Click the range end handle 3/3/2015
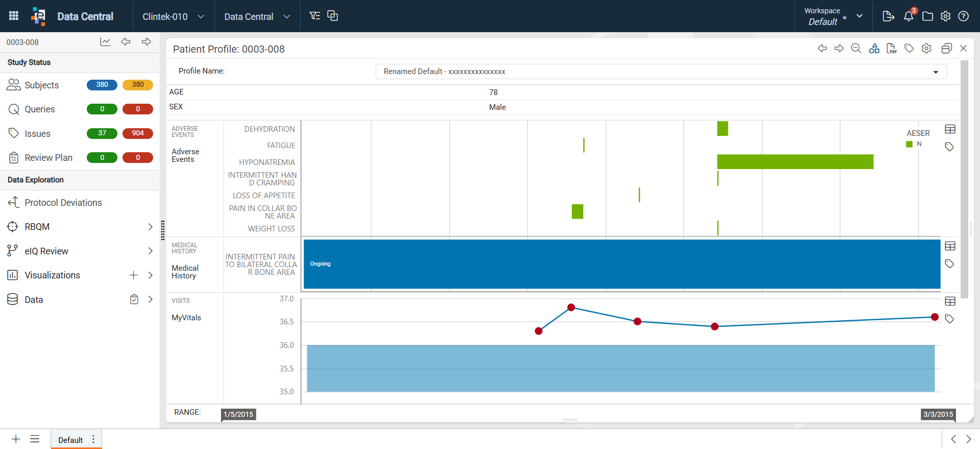This screenshot has width=980, height=449. (938, 414)
